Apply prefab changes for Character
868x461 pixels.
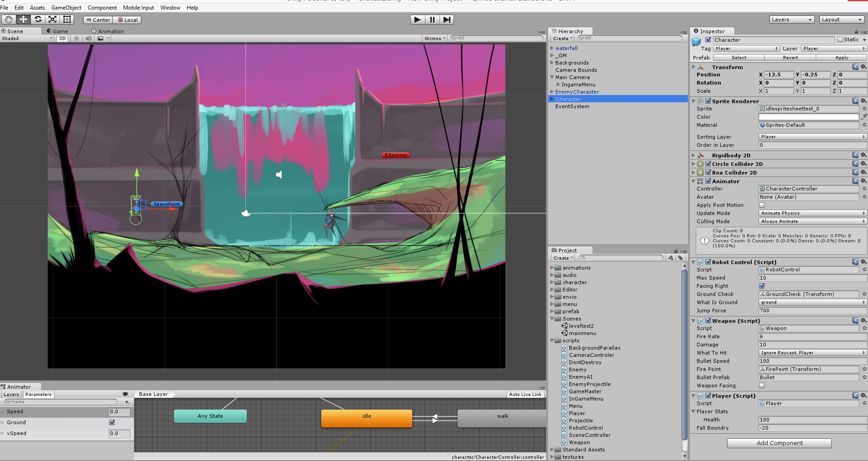point(841,57)
